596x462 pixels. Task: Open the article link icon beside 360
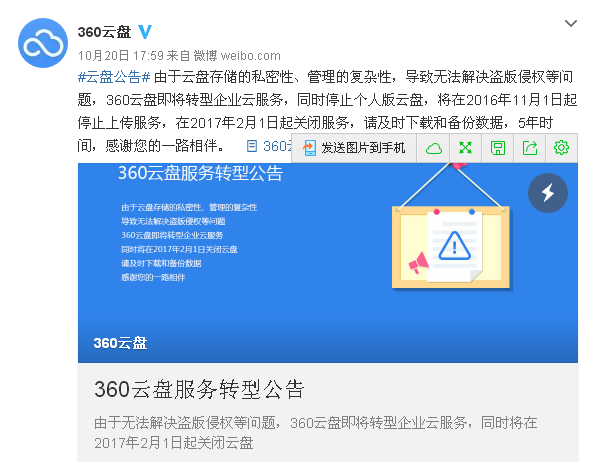pos(252,146)
